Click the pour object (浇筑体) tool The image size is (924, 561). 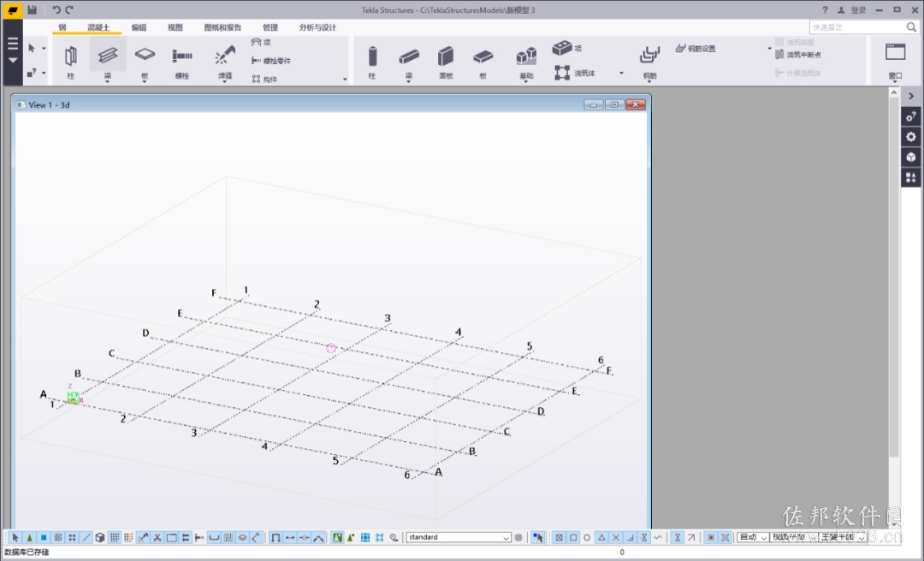pyautogui.click(x=575, y=73)
